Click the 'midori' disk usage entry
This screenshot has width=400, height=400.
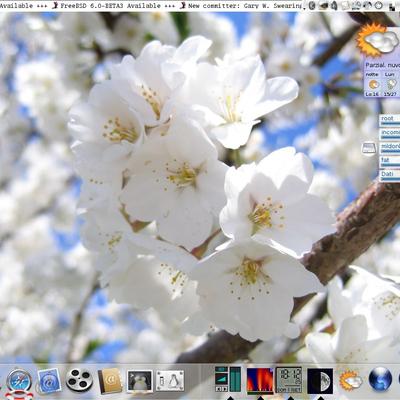[x=390, y=148]
